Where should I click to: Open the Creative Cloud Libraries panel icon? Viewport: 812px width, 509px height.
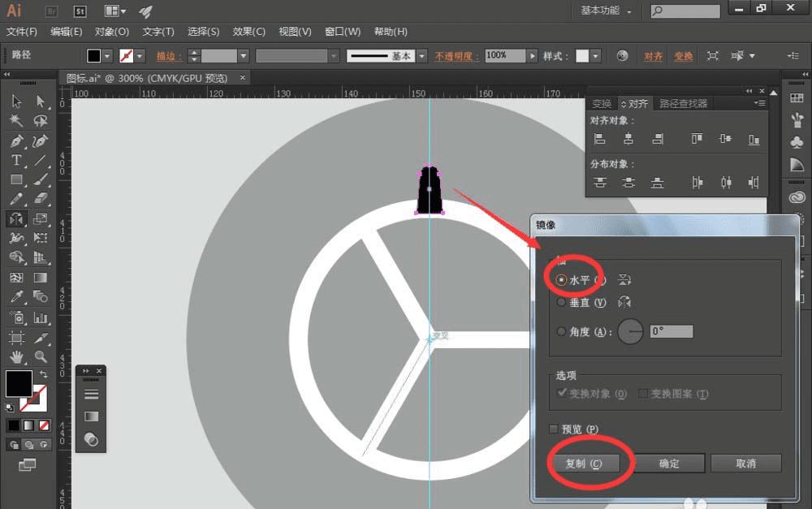797,197
